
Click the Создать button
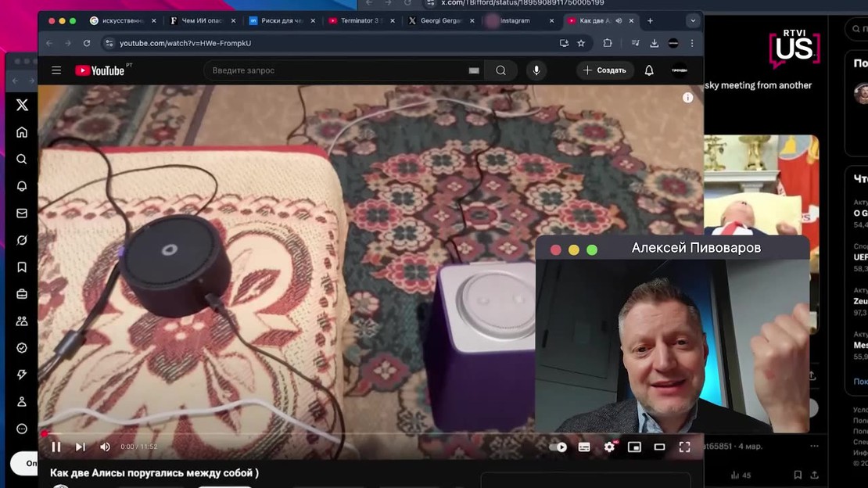click(605, 70)
